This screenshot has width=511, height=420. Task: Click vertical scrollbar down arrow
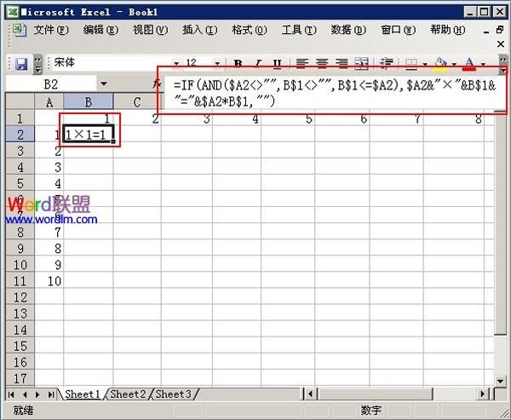[x=500, y=381]
